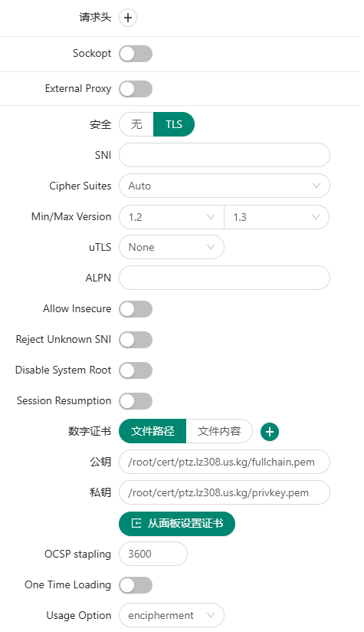The width and height of the screenshot is (364, 632).
Task: Add a request header with plus icon
Action: [128, 18]
